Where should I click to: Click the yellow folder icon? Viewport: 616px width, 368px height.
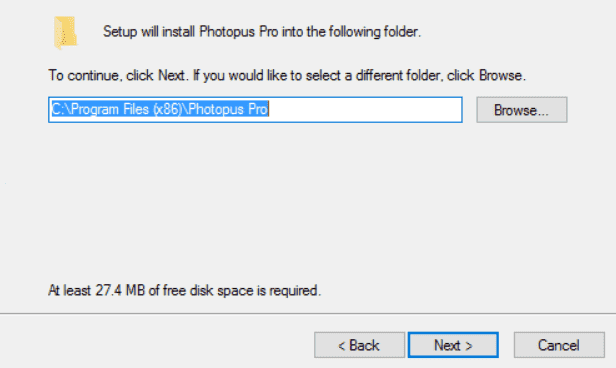pyautogui.click(x=65, y=33)
